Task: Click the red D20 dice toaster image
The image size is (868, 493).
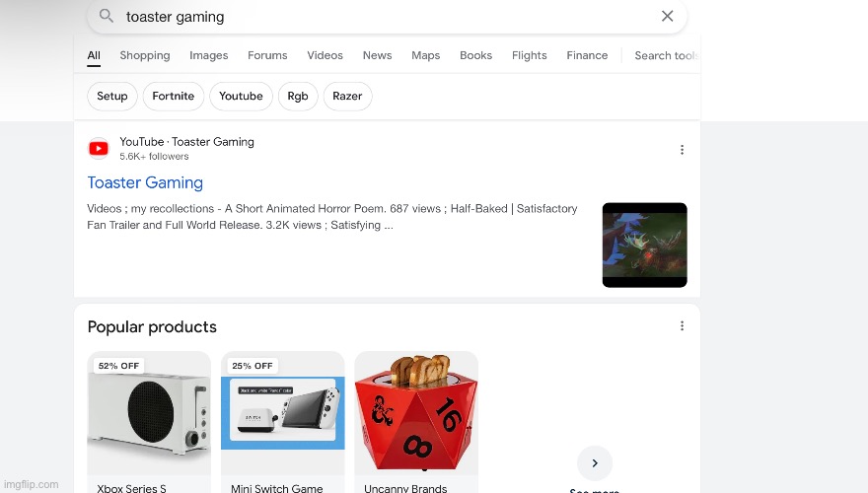Action: click(x=416, y=413)
